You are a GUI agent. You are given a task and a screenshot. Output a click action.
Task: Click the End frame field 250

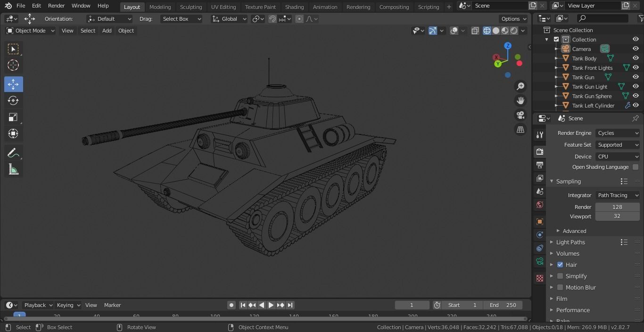click(503, 305)
